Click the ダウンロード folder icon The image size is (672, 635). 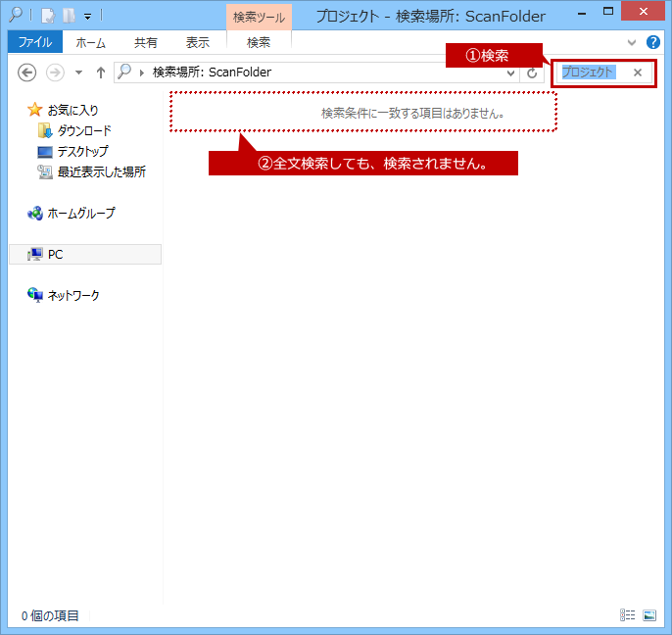click(45, 130)
